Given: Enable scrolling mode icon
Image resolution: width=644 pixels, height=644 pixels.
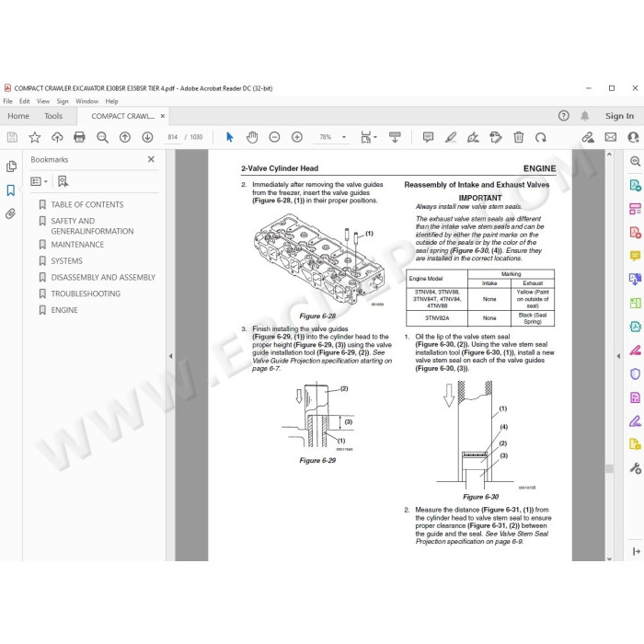Looking at the screenshot, I should tap(395, 137).
